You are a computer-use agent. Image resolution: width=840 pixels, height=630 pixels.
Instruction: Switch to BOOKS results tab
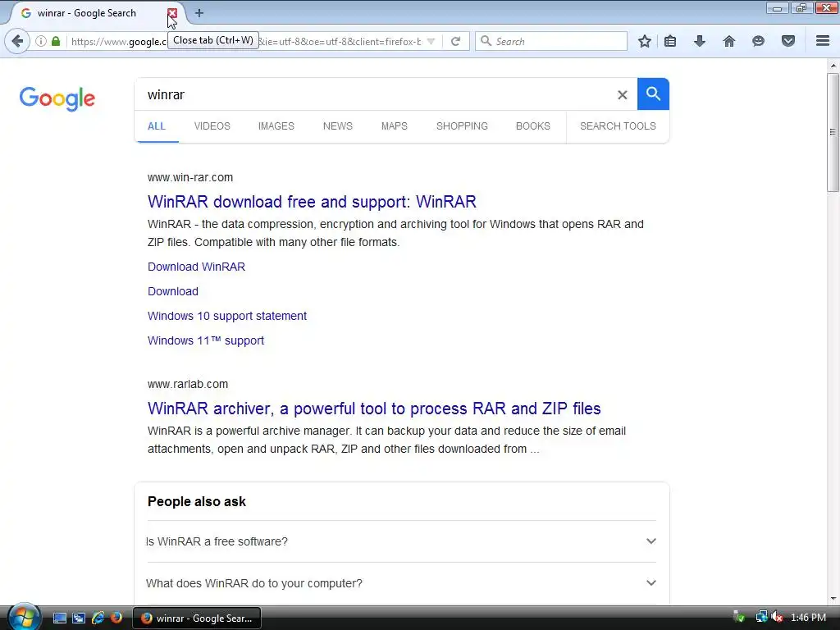pos(533,126)
